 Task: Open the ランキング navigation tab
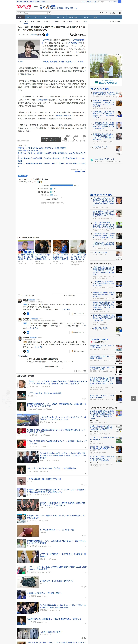point(86,17)
